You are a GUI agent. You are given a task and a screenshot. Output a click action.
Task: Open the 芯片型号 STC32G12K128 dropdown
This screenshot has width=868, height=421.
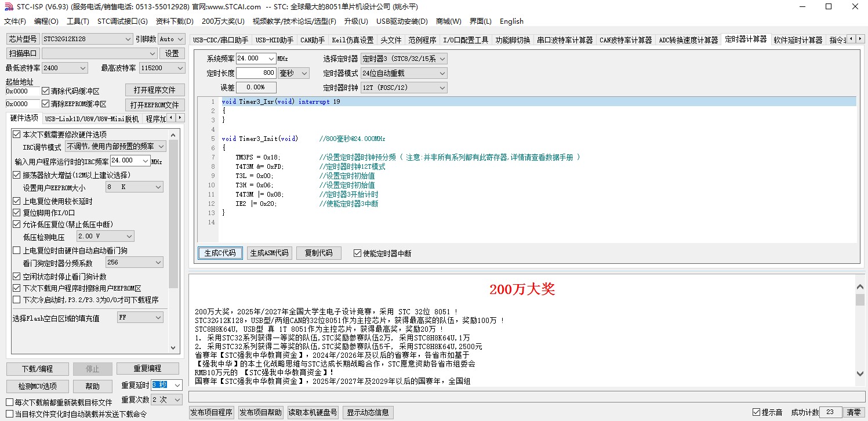87,39
